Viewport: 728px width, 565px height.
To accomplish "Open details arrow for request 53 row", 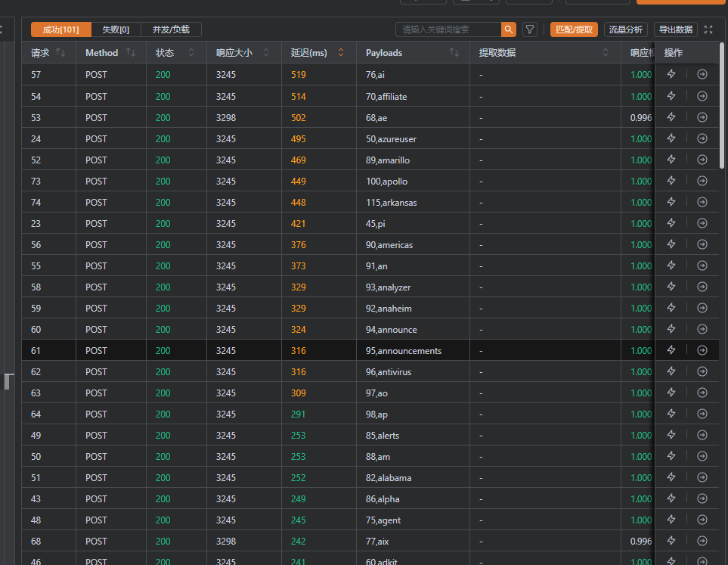I will pos(702,117).
